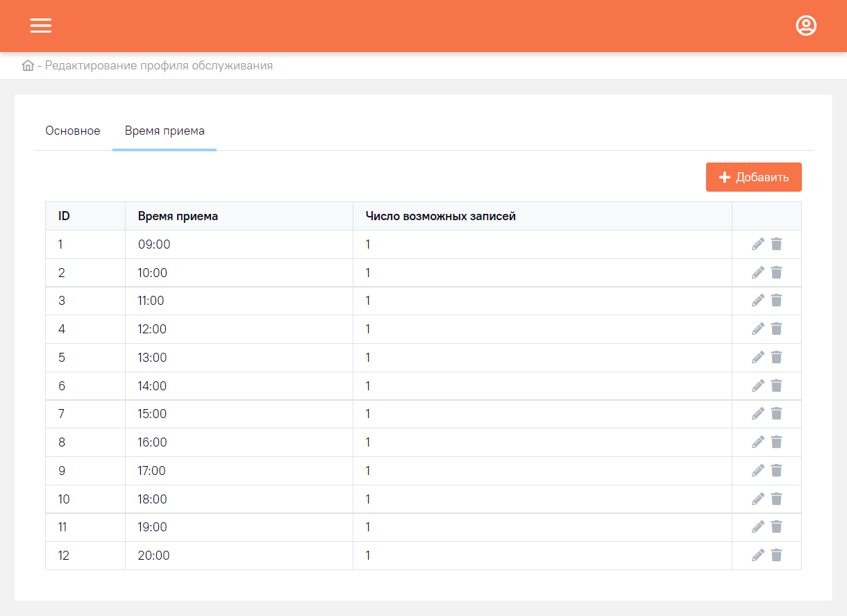847x616 pixels.
Task: Edit the 13:00 time slot
Action: point(758,358)
